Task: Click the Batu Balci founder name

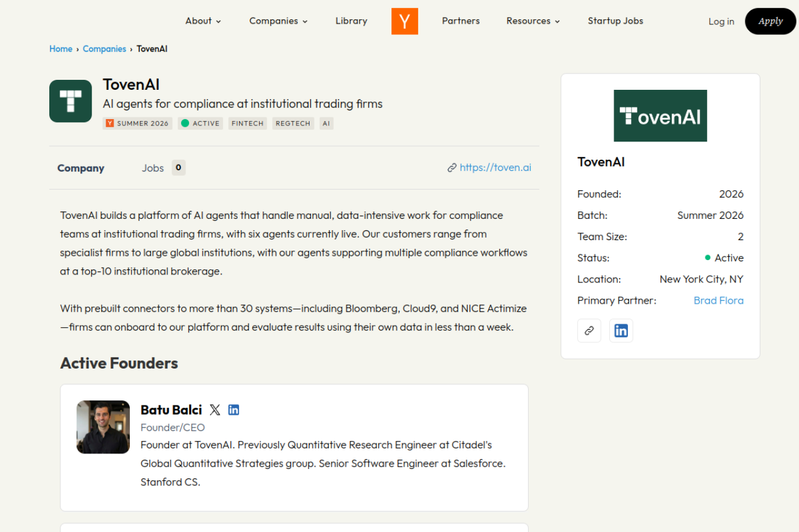Action: (171, 410)
